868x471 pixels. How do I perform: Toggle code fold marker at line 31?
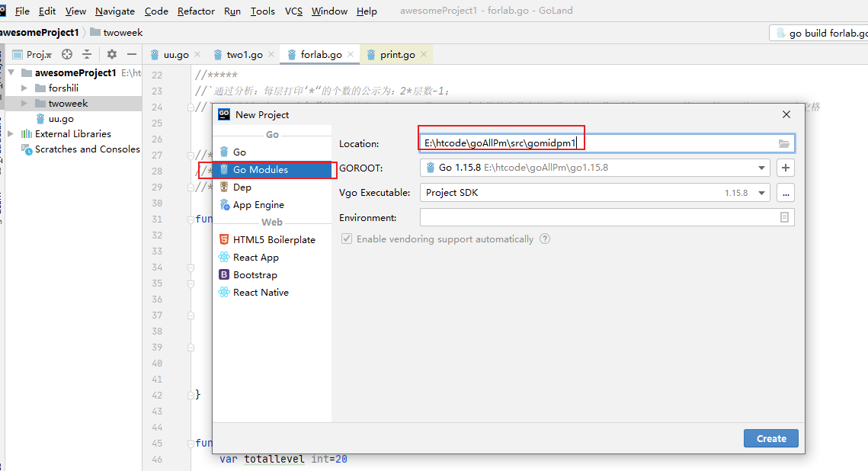(191, 219)
